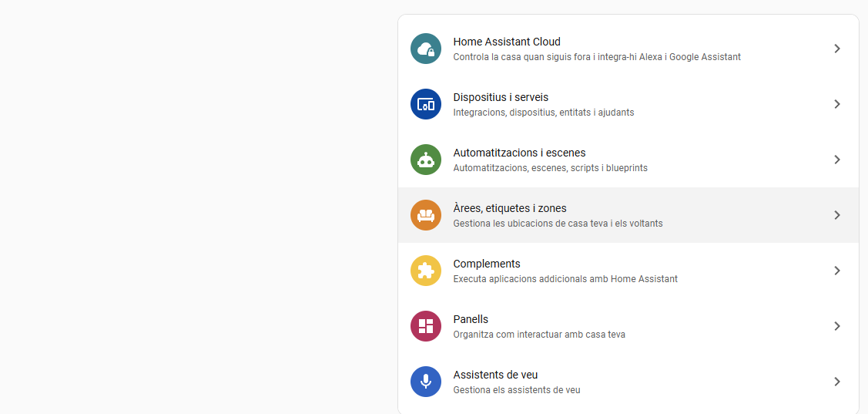868x414 pixels.
Task: Click the blue Dispositius i serveis icon
Action: coord(426,104)
